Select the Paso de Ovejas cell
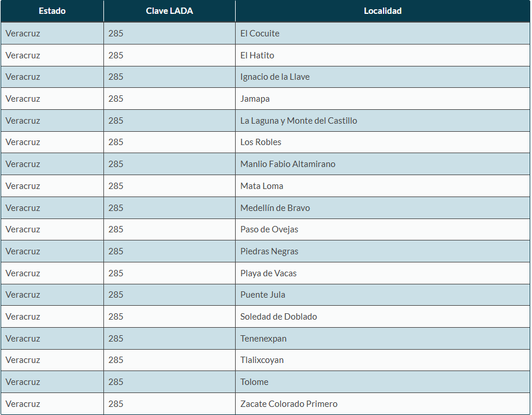The image size is (532, 415). 383,229
